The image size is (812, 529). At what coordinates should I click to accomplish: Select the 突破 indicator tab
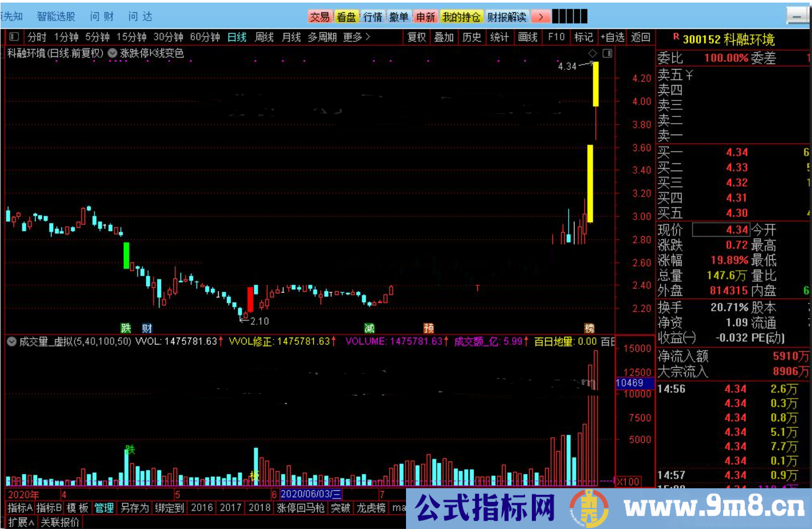340,508
